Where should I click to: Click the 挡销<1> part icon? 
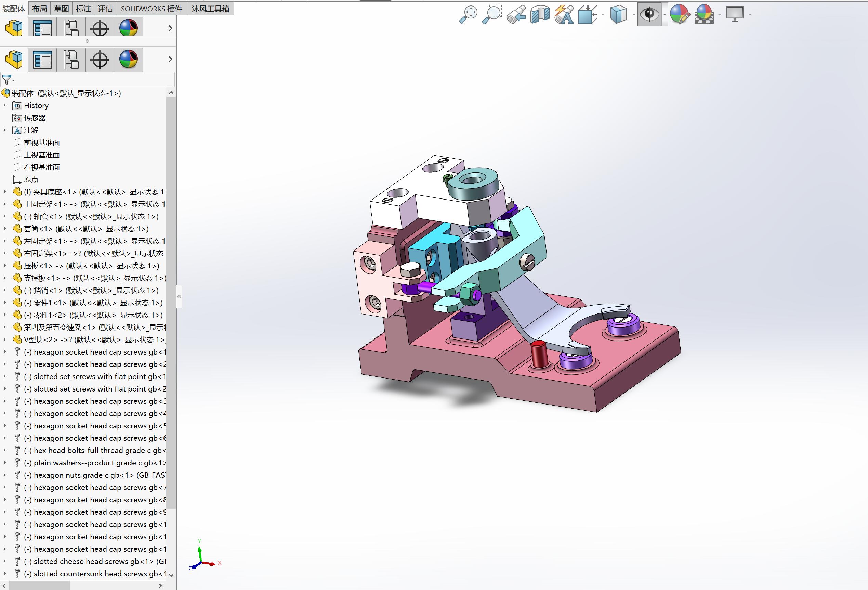tap(17, 291)
